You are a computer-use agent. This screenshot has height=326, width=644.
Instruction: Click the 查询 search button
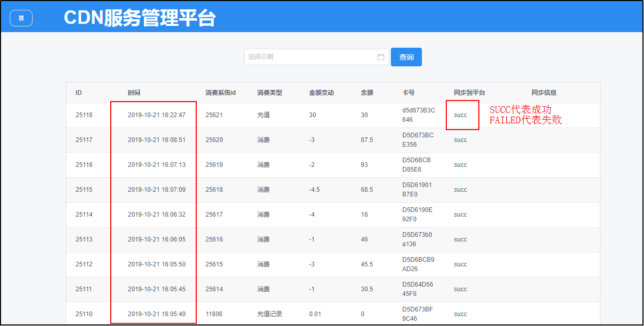pyautogui.click(x=406, y=57)
